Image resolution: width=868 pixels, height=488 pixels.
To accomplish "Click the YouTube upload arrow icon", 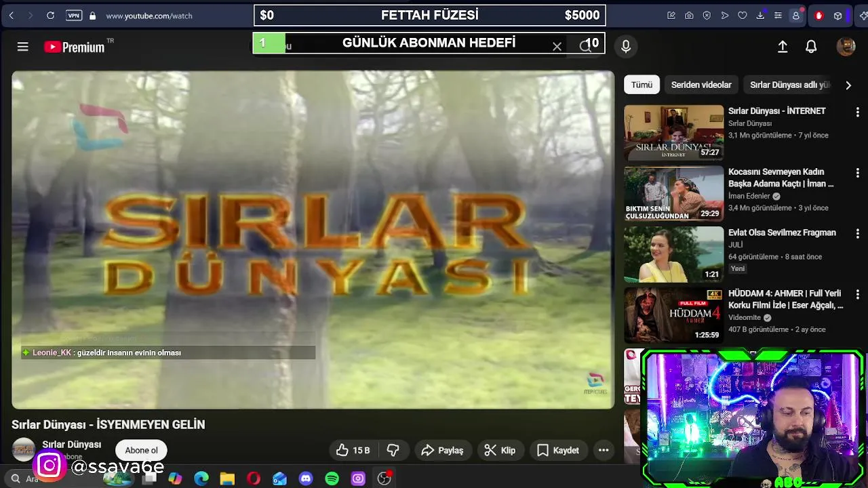I will 783,46.
